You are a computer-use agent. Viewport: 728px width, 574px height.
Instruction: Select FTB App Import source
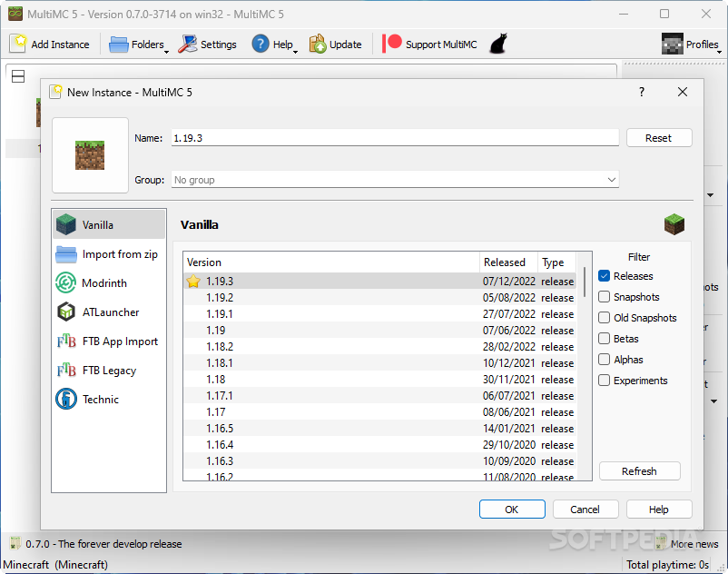pos(109,341)
